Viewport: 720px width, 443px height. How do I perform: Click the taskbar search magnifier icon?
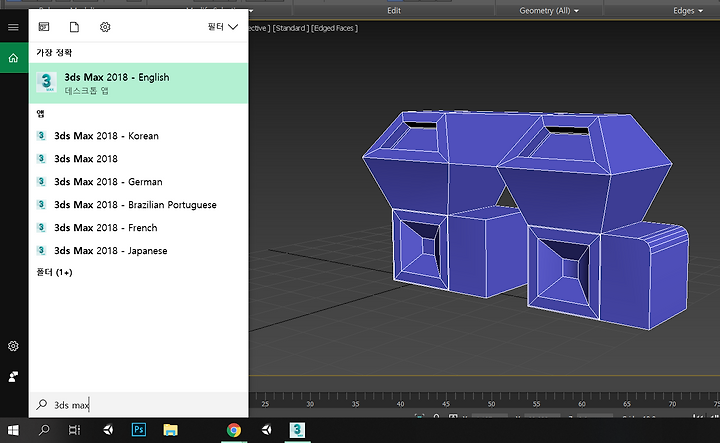[44, 430]
